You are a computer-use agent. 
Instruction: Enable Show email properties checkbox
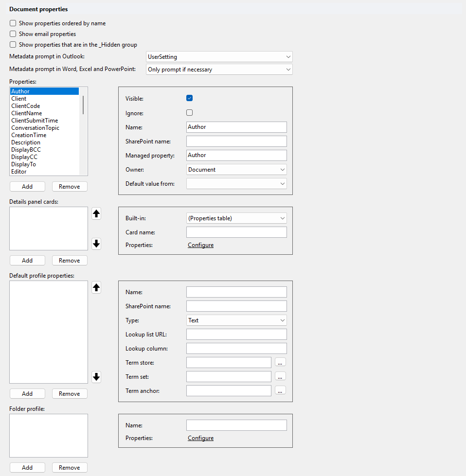13,34
